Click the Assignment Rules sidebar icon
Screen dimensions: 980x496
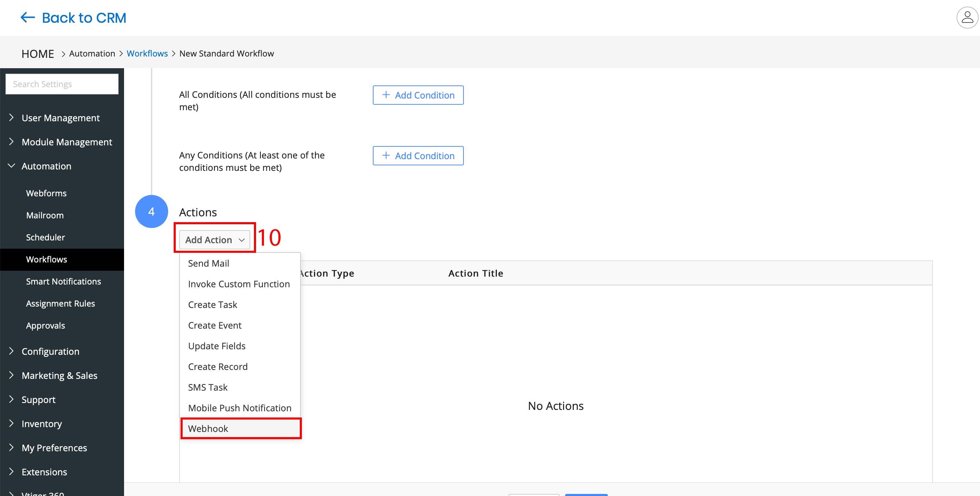pyautogui.click(x=61, y=304)
